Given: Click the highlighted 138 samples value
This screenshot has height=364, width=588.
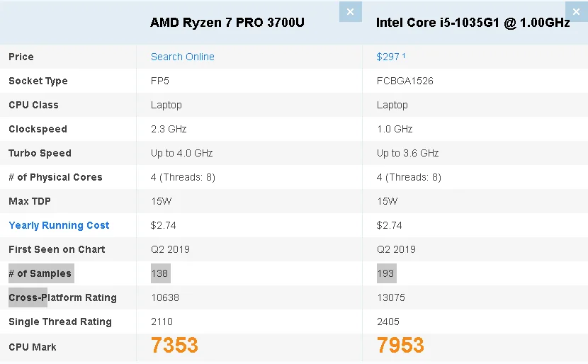Looking at the screenshot, I should (x=160, y=273).
